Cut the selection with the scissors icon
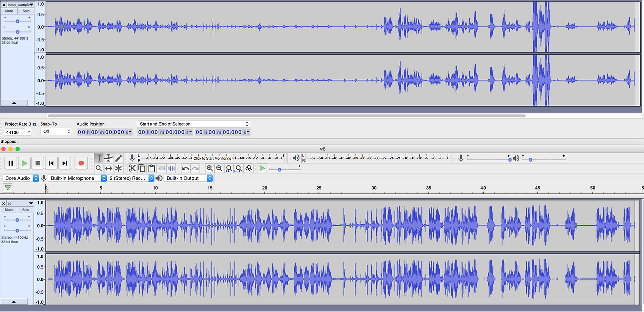 (132, 169)
